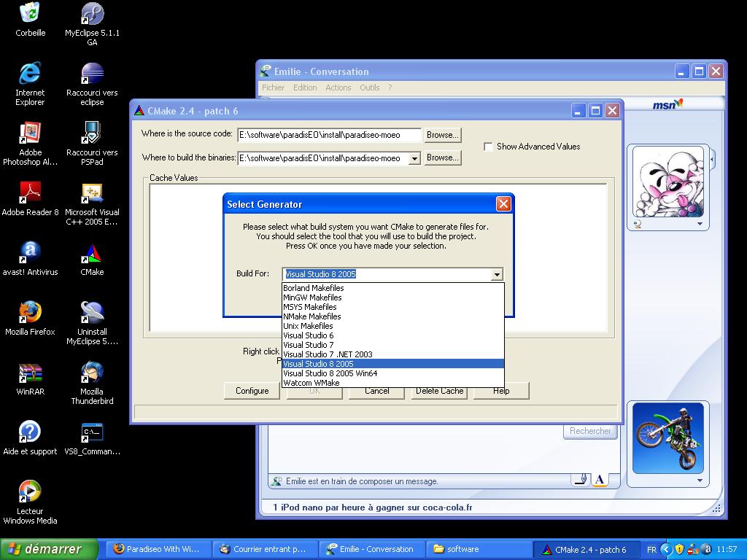The height and width of the screenshot is (560, 747).
Task: Click the Configure button
Action: (x=252, y=391)
